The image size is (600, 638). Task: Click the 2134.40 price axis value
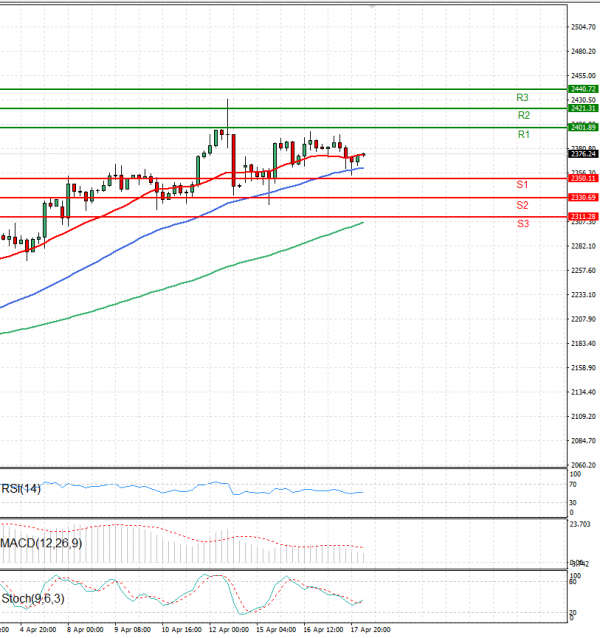pos(583,392)
